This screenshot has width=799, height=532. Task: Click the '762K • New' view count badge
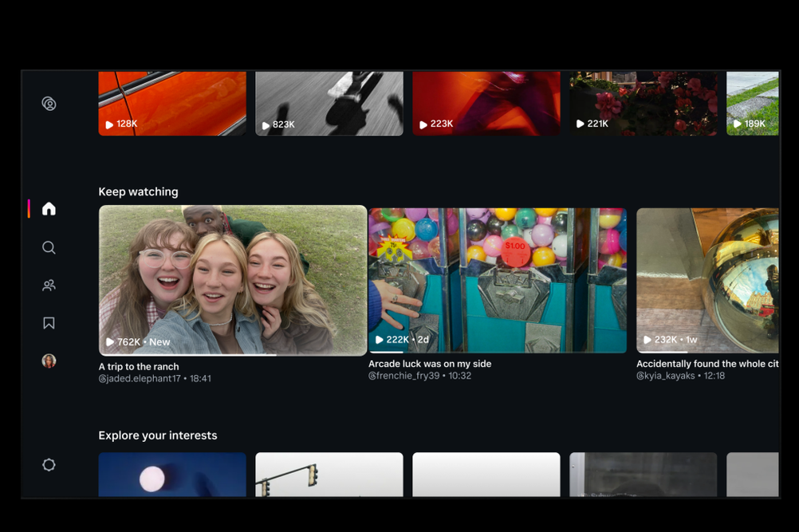pos(138,342)
